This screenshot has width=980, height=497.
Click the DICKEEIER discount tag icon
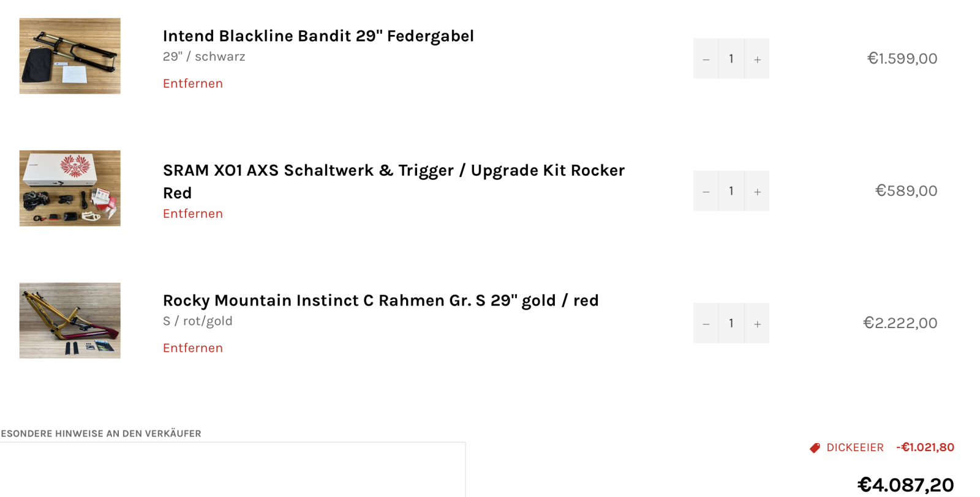815,448
